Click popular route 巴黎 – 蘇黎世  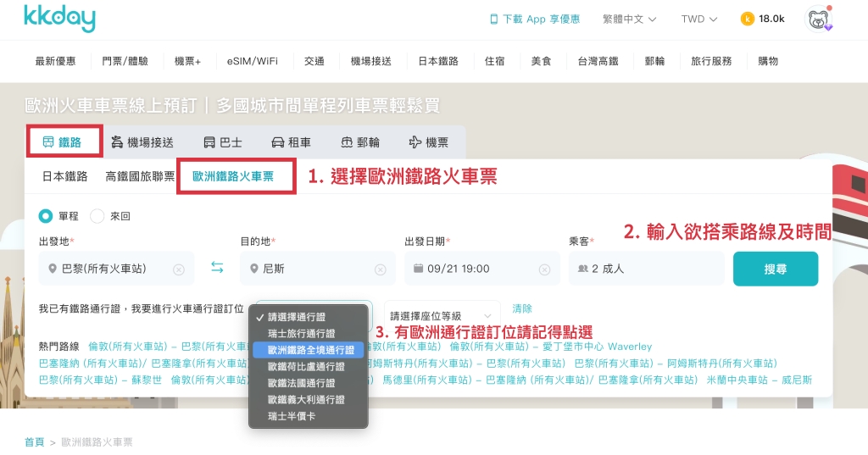click(x=100, y=380)
